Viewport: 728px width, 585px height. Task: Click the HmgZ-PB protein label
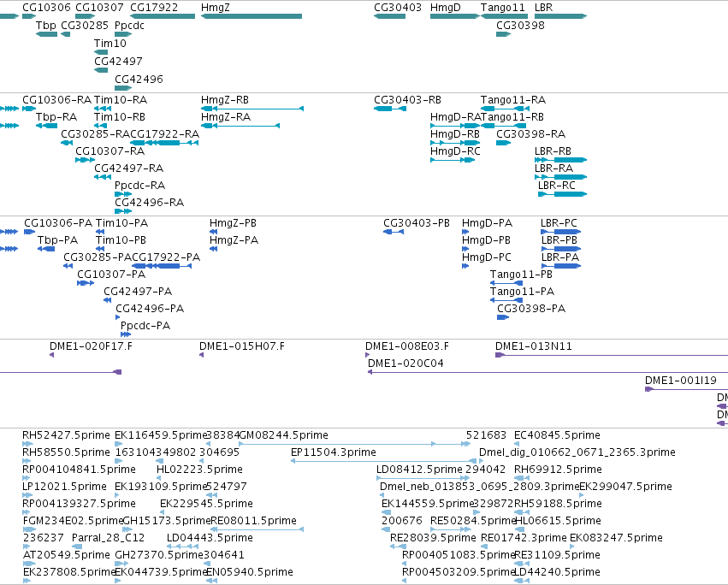[233, 223]
